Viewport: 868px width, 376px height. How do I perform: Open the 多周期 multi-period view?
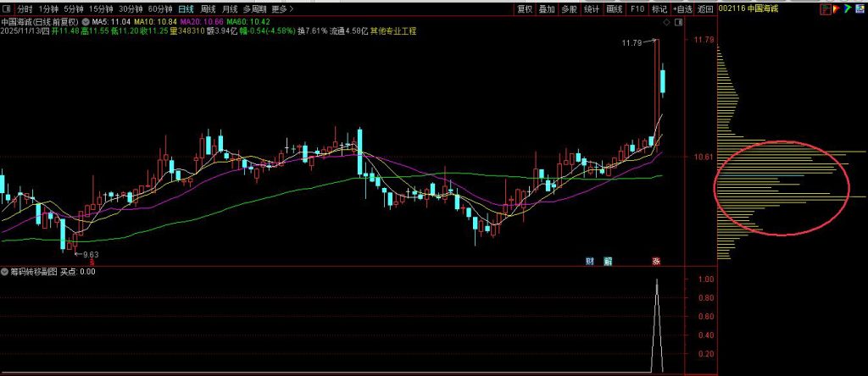[x=254, y=8]
